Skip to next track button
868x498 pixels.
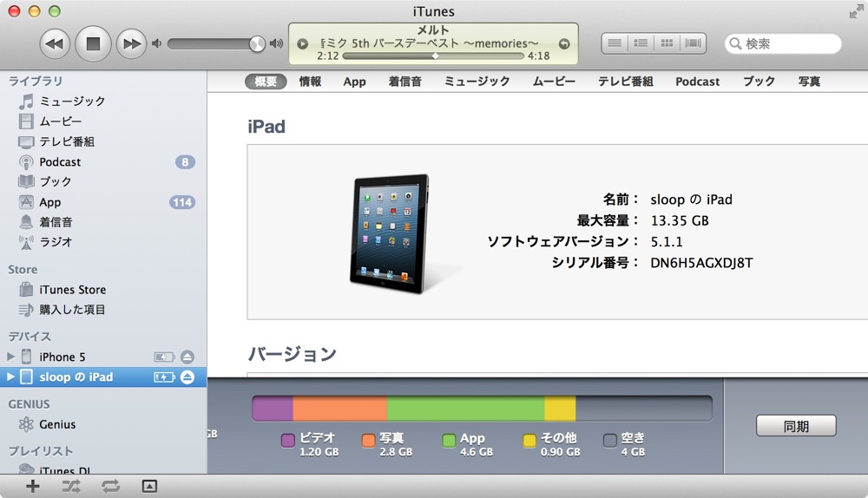pyautogui.click(x=131, y=43)
